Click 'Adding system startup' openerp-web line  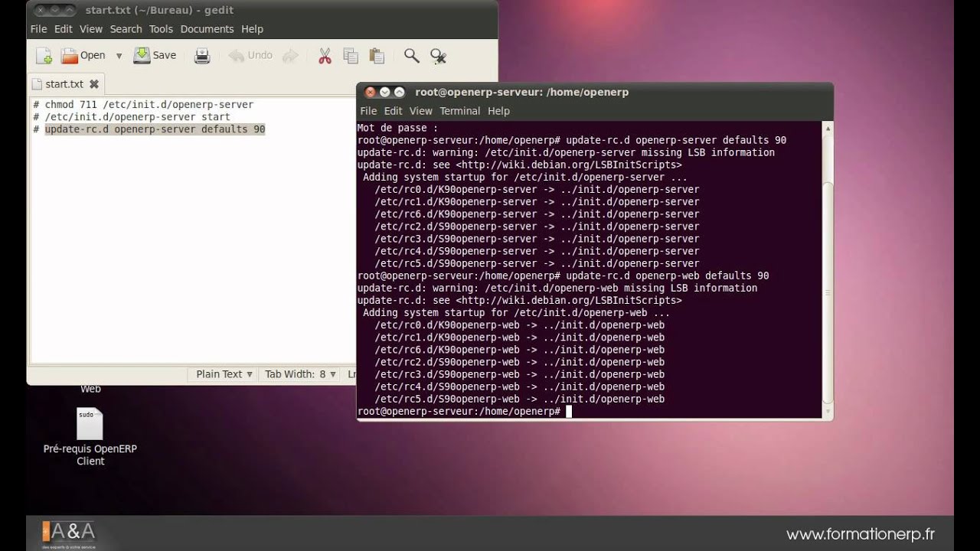point(516,312)
